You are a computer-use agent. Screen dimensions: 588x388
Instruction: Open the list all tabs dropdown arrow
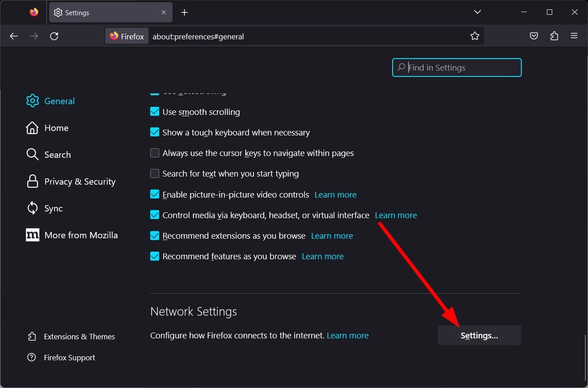click(477, 12)
